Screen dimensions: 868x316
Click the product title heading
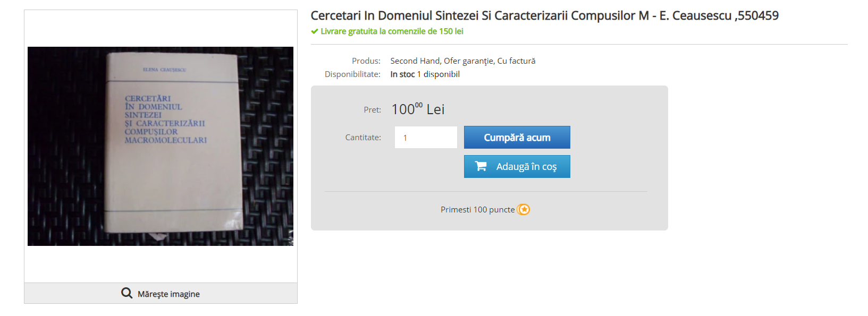coord(544,16)
